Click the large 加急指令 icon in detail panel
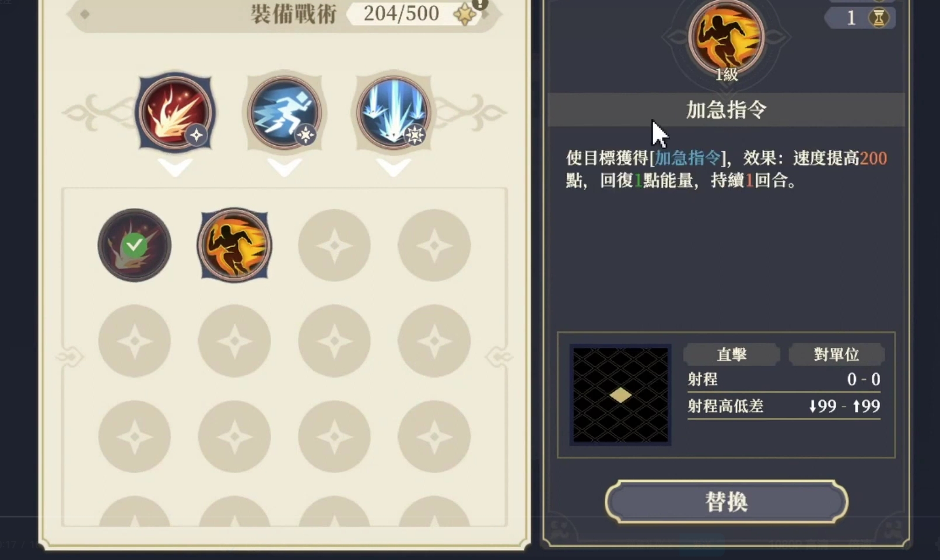 [726, 38]
